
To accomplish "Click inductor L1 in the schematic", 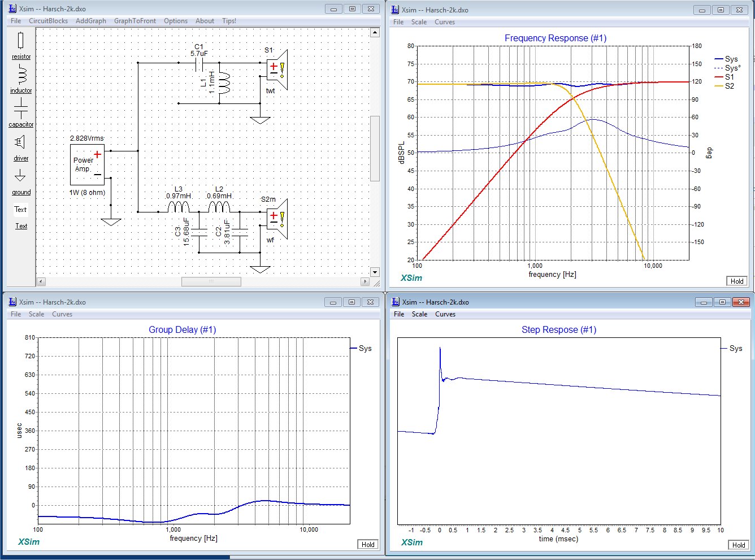I will coord(223,83).
